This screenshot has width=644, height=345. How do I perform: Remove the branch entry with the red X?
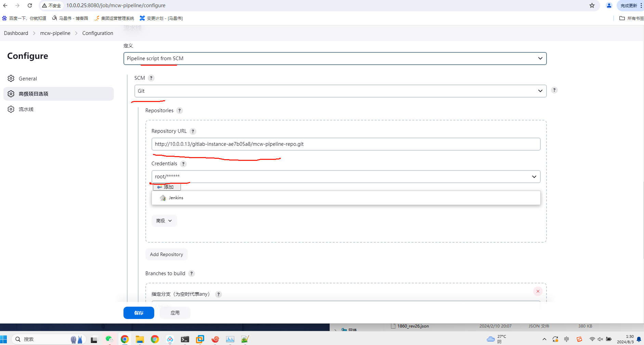click(x=538, y=291)
